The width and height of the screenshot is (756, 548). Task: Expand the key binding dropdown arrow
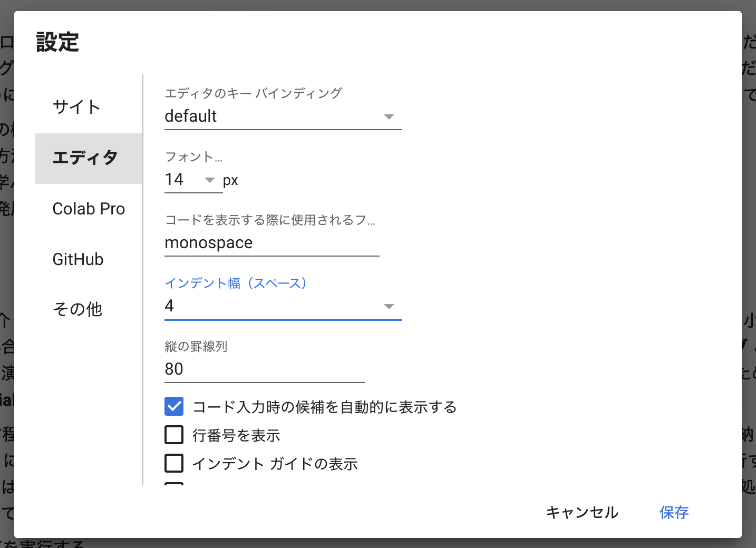click(389, 116)
